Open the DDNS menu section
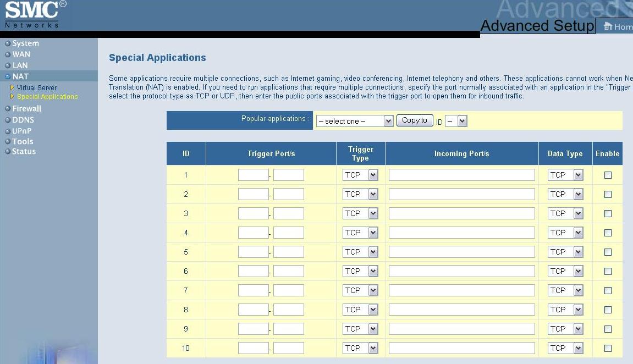This screenshot has height=364, width=633. pyautogui.click(x=23, y=120)
